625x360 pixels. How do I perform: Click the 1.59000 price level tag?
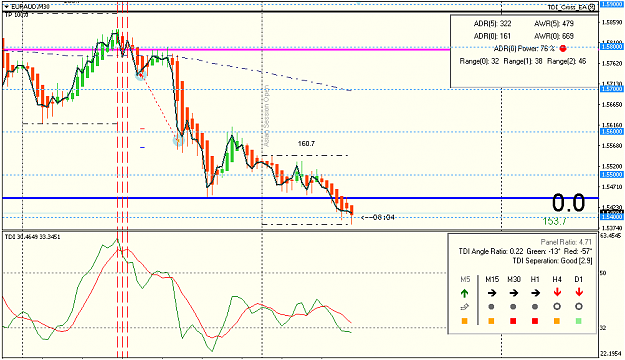(612, 4)
